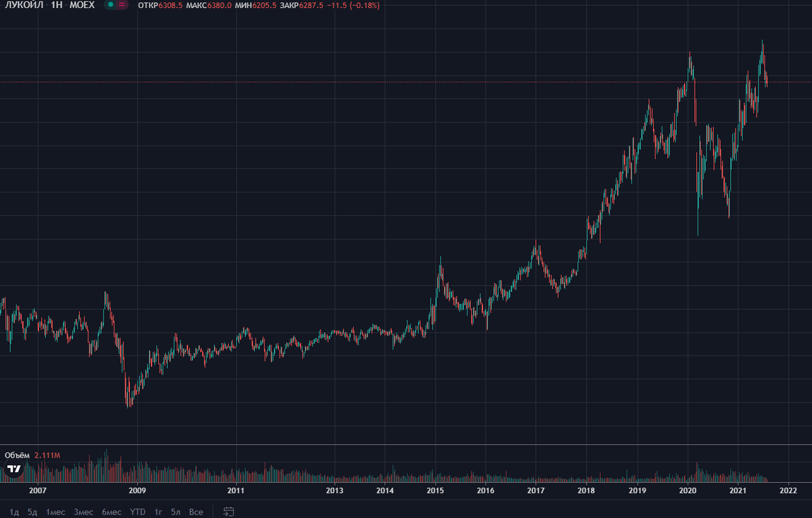Screen dimensions: 812x518
Task: Click the dotted current price line
Action: pyautogui.click(x=406, y=82)
